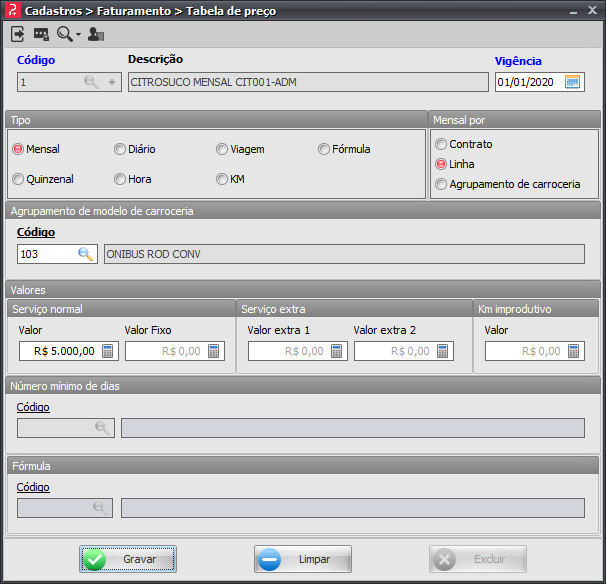
Task: Click Código link under Número mínimo de dias
Action: coord(33,407)
